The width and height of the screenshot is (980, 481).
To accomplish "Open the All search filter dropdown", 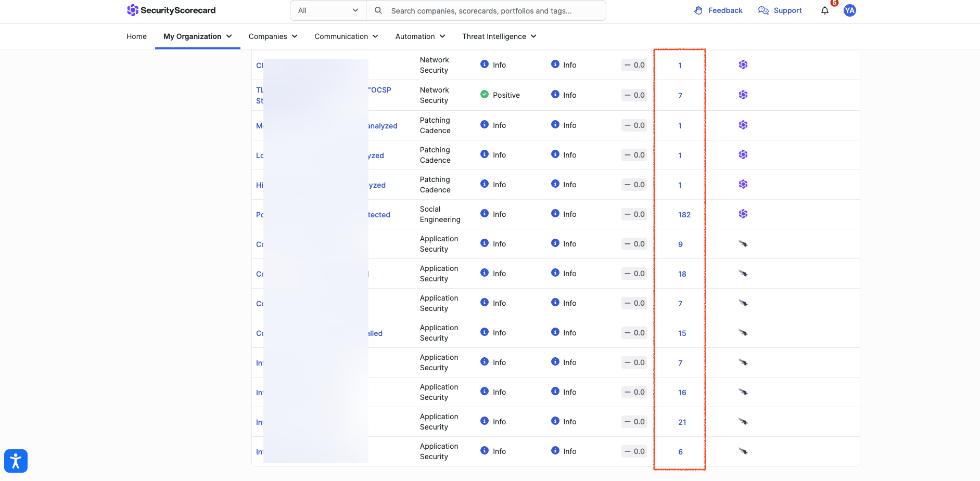I will tap(328, 10).
